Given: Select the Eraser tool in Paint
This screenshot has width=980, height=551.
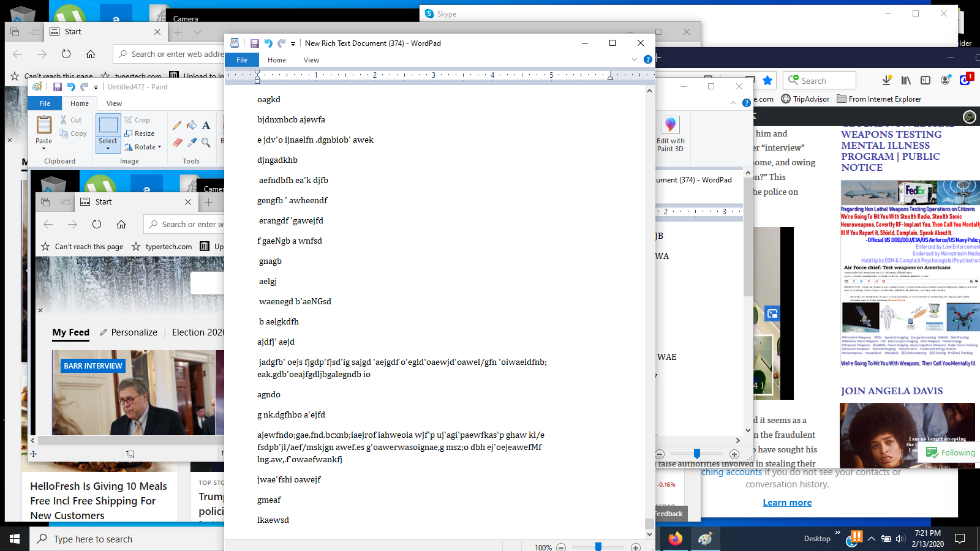Looking at the screenshot, I should point(177,143).
